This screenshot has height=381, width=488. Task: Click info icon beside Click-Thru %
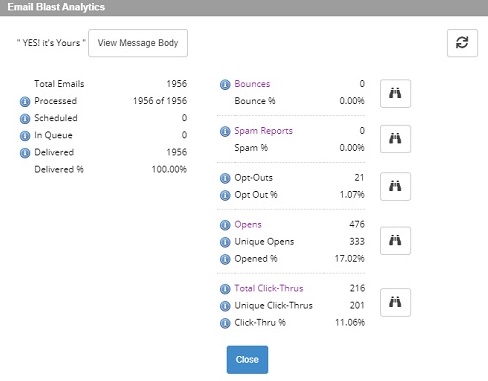tap(225, 323)
